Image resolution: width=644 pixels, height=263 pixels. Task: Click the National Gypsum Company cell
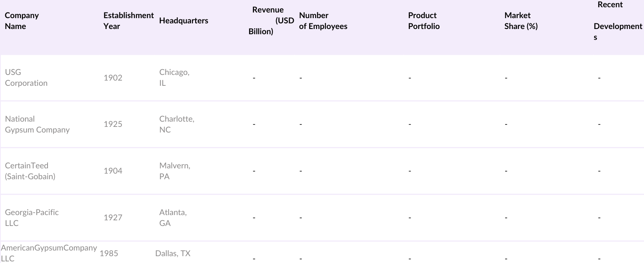37,124
